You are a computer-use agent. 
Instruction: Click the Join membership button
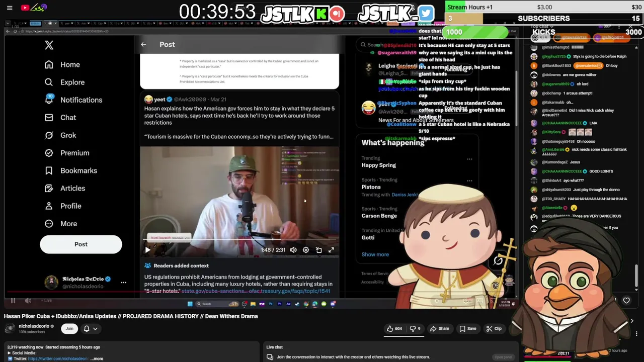(69, 329)
